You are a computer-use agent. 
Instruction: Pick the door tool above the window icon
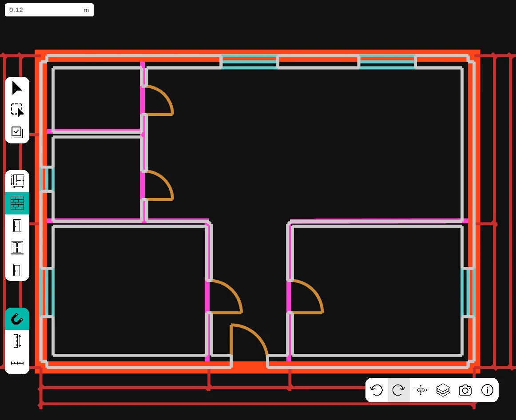[x=17, y=226]
